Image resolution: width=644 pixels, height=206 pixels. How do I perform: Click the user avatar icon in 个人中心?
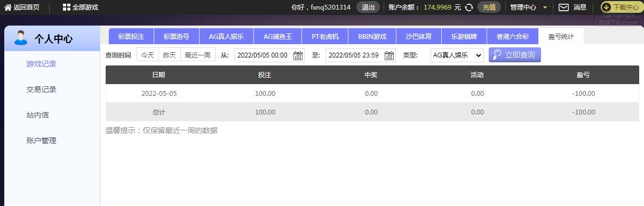(x=21, y=38)
